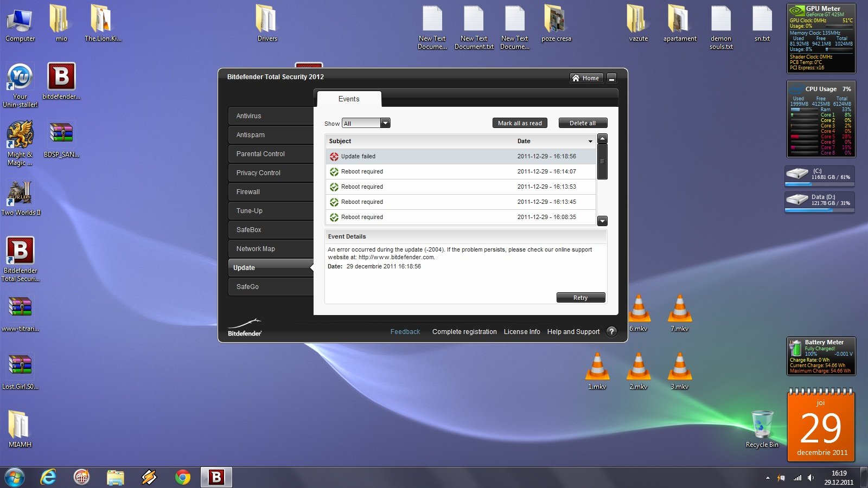Select vazute folder icon
This screenshot has width=868, height=488.
click(639, 23)
